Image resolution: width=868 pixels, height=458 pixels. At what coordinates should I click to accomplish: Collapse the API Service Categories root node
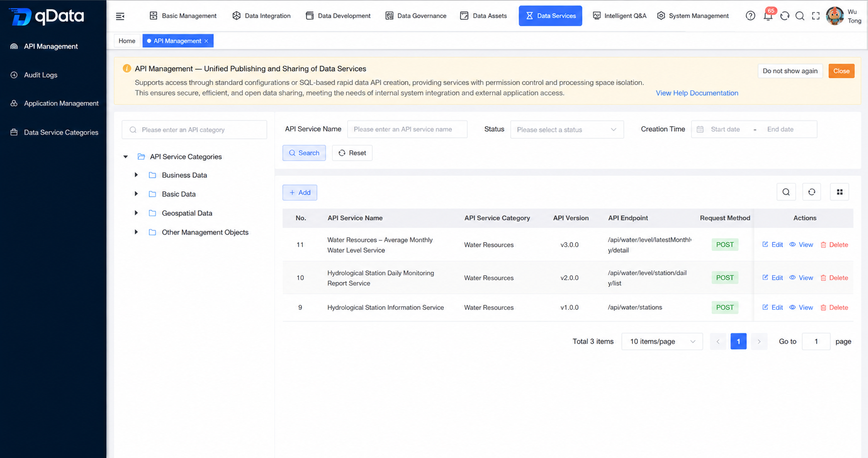click(126, 157)
